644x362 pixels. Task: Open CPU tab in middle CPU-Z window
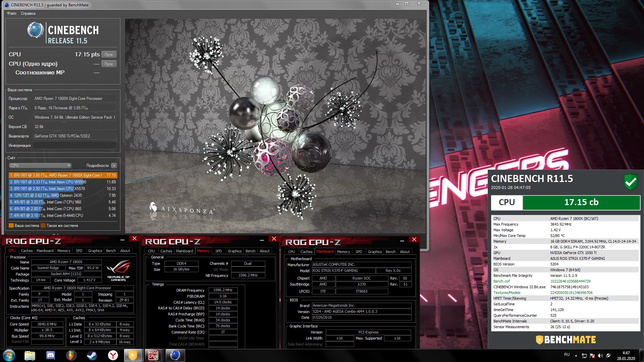click(152, 251)
